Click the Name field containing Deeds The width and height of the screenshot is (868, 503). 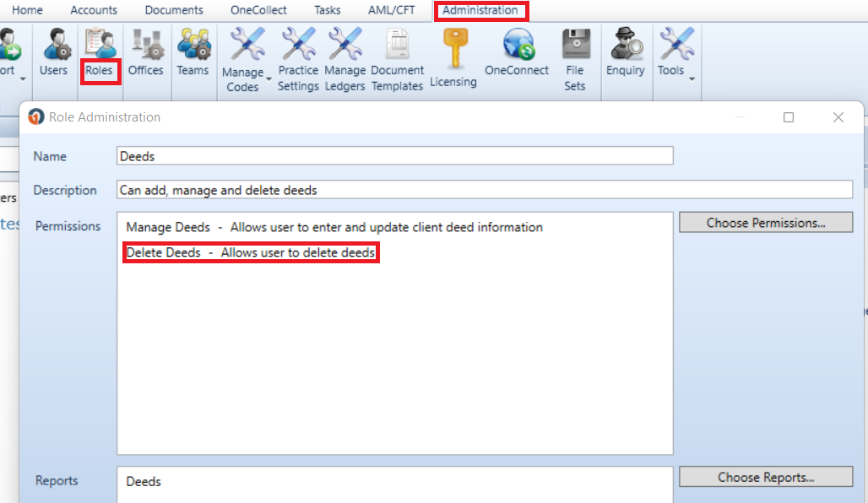pyautogui.click(x=394, y=156)
